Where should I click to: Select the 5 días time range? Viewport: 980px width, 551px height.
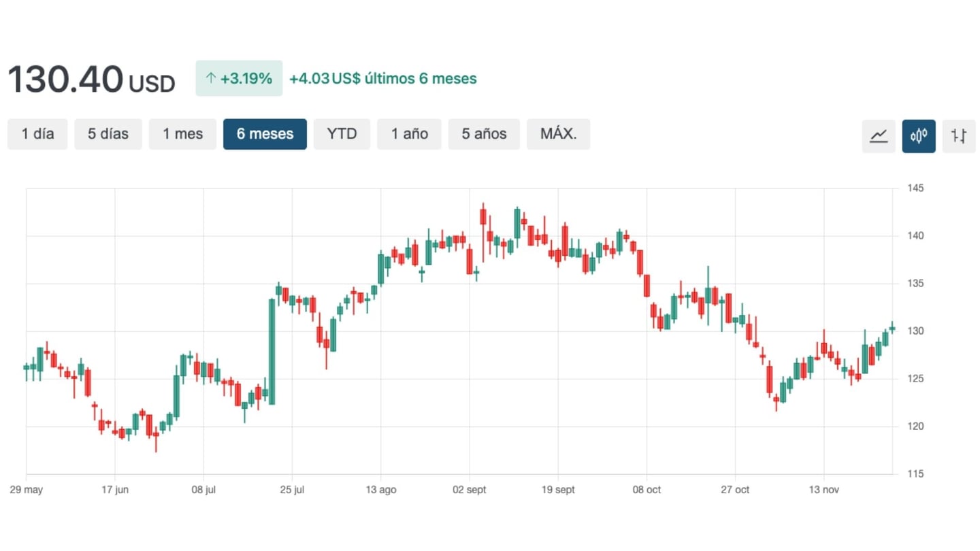108,134
